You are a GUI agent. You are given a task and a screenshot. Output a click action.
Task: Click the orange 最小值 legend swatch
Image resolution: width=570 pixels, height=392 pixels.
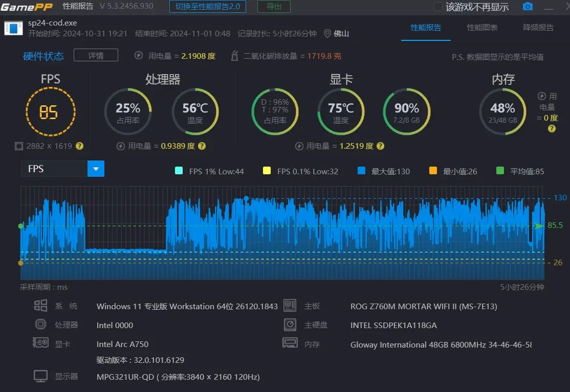click(x=433, y=171)
